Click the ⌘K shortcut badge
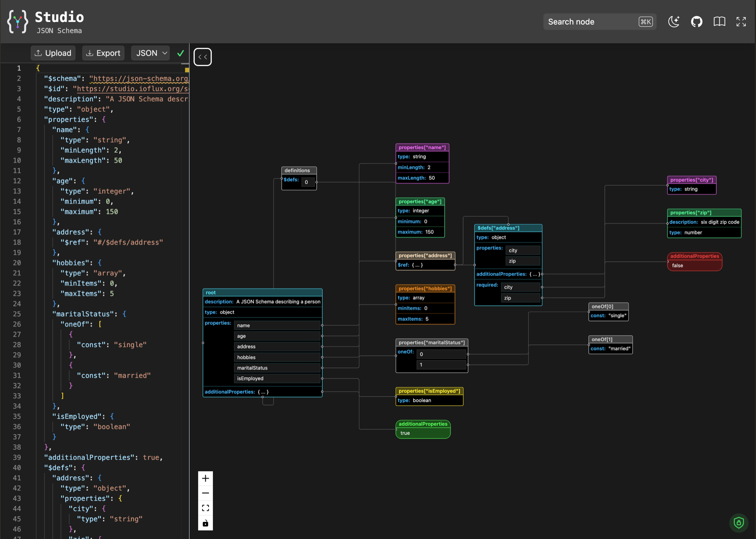The width and height of the screenshot is (756, 539). pyautogui.click(x=646, y=22)
